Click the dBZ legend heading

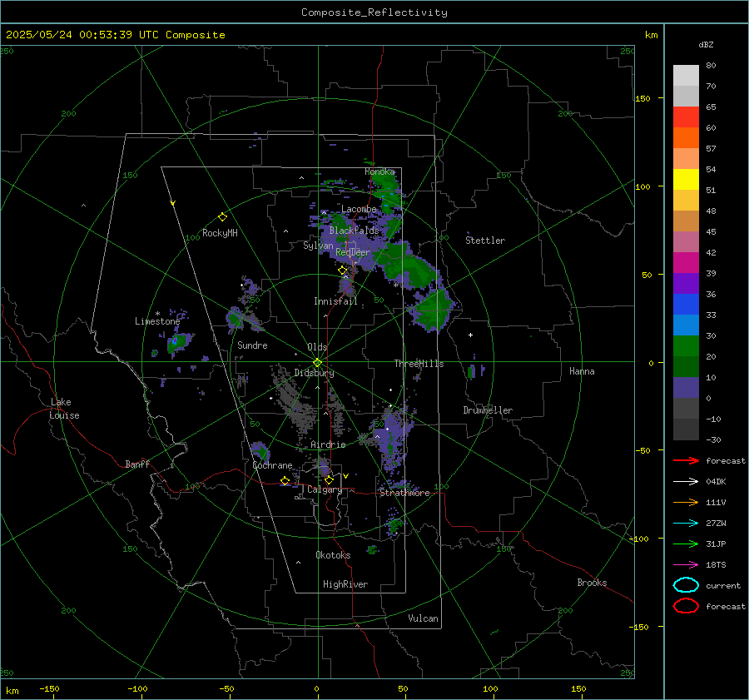coord(706,44)
